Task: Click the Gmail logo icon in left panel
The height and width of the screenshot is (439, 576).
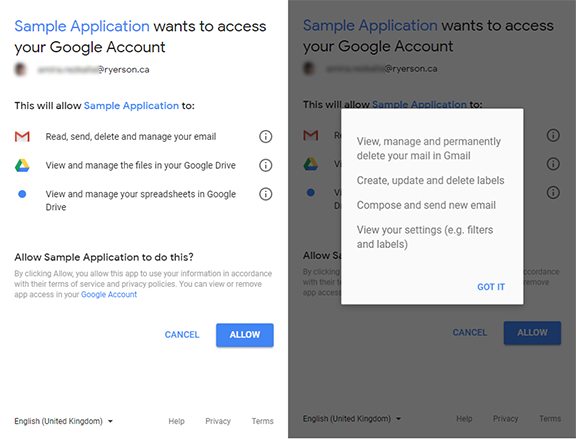Action: (x=22, y=137)
